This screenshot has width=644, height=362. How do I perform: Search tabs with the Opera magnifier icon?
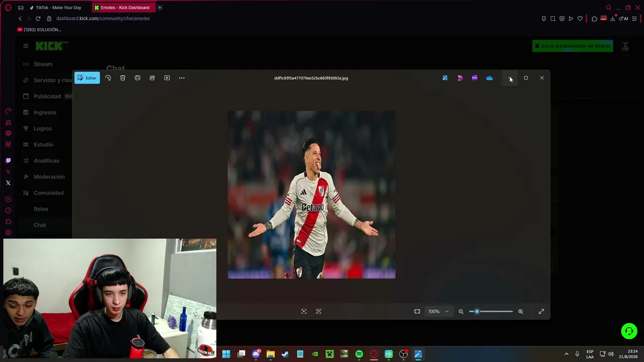608,8
